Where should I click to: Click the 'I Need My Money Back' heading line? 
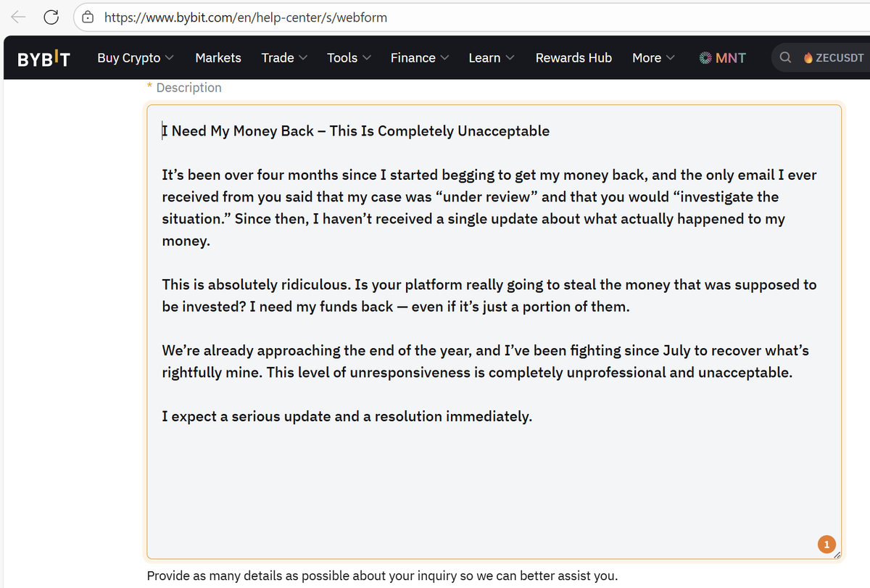tap(355, 131)
